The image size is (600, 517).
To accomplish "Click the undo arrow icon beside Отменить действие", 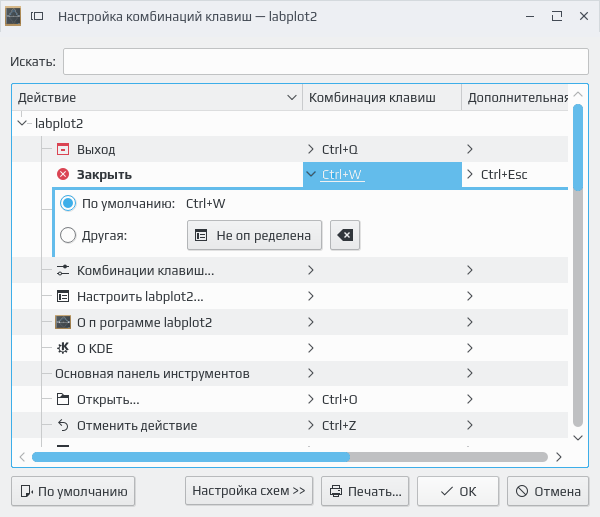I will click(63, 425).
